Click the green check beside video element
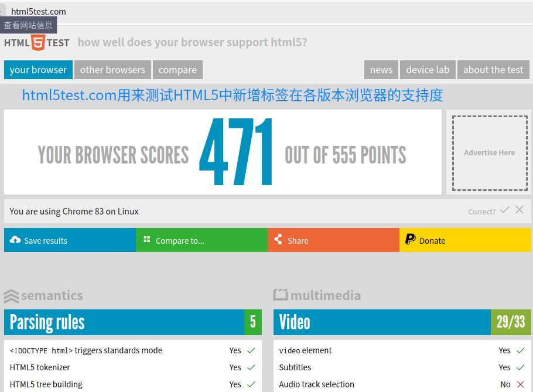The width and height of the screenshot is (533, 392). [x=521, y=350]
